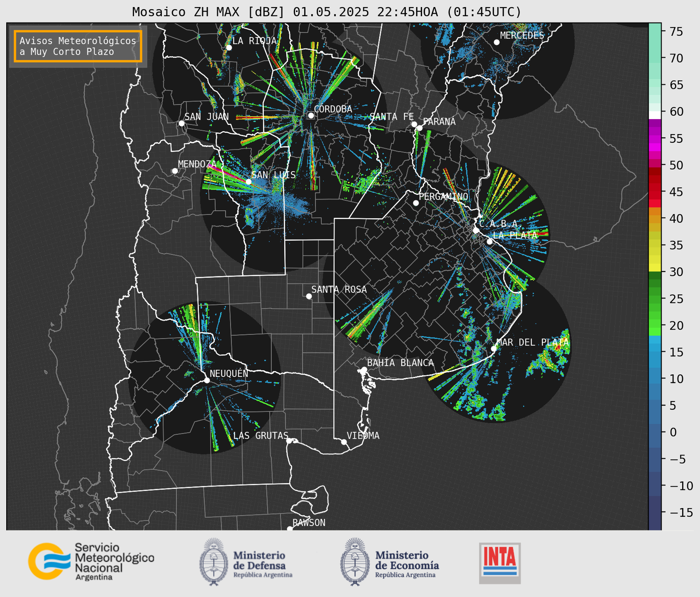Viewport: 700px width, 597px height.
Task: Click the LAS GRUTAS label text
Action: [261, 436]
